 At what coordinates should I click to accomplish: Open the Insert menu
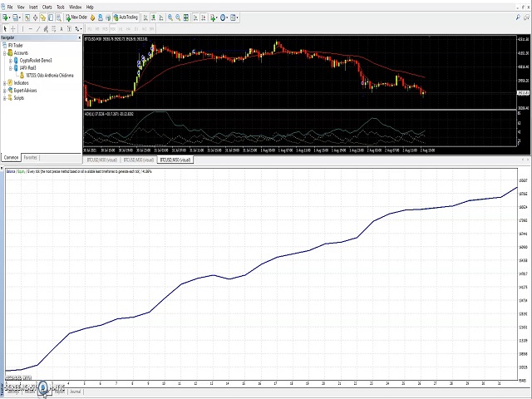coord(33,7)
